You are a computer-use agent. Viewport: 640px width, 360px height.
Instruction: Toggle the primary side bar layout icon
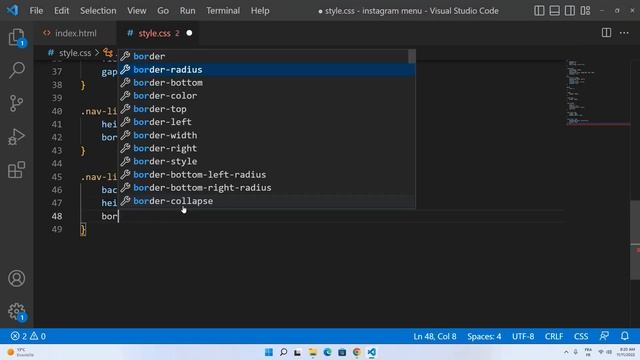coord(539,11)
